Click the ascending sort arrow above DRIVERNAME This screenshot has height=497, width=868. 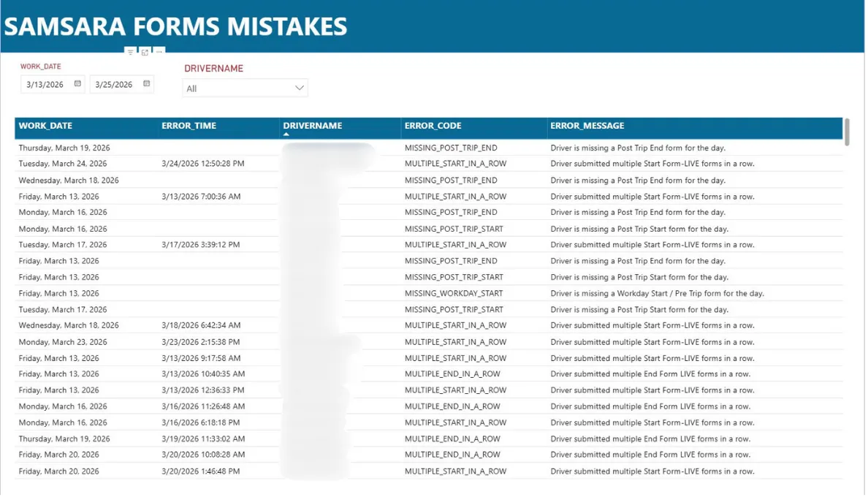[x=286, y=133]
